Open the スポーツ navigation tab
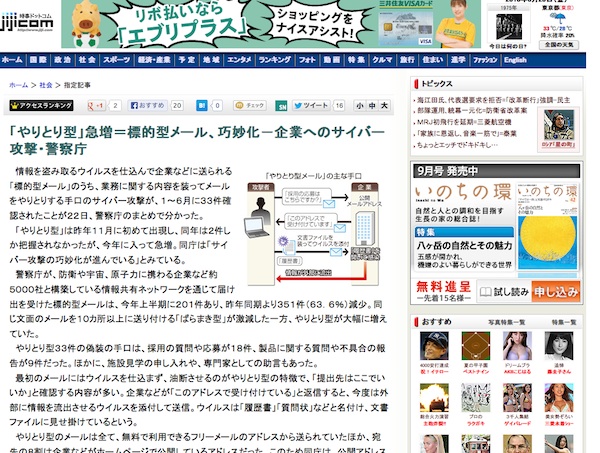This screenshot has height=453, width=600. point(116,60)
